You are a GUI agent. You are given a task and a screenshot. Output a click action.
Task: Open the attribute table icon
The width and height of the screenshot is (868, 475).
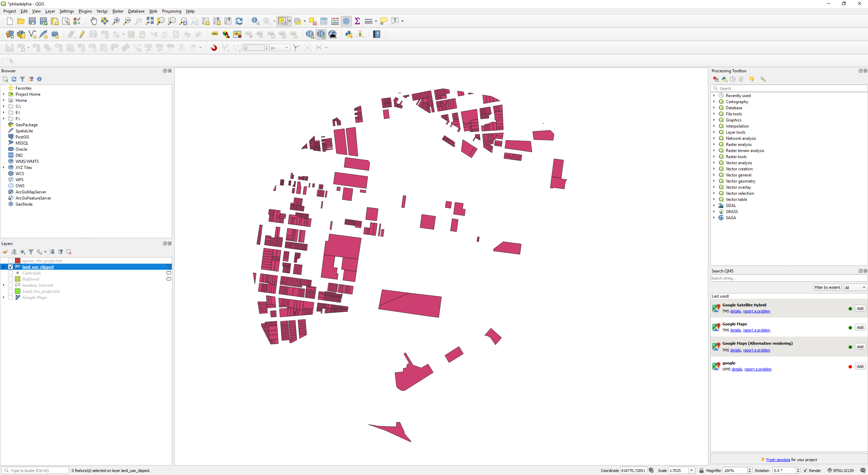click(324, 21)
